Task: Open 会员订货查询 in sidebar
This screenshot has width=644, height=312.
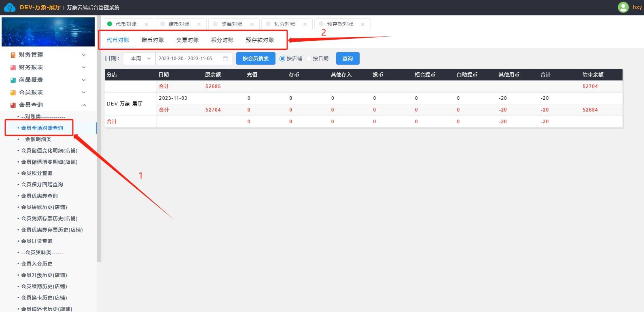Action: coord(37,241)
